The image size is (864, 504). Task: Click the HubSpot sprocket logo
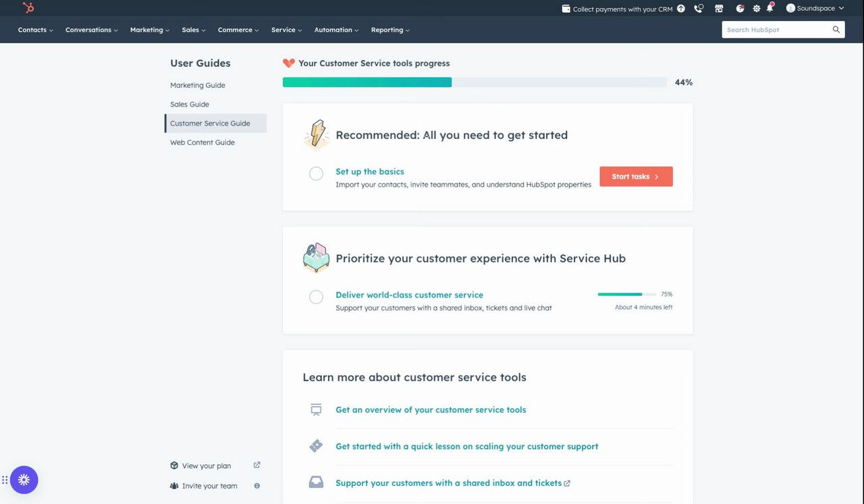28,8
